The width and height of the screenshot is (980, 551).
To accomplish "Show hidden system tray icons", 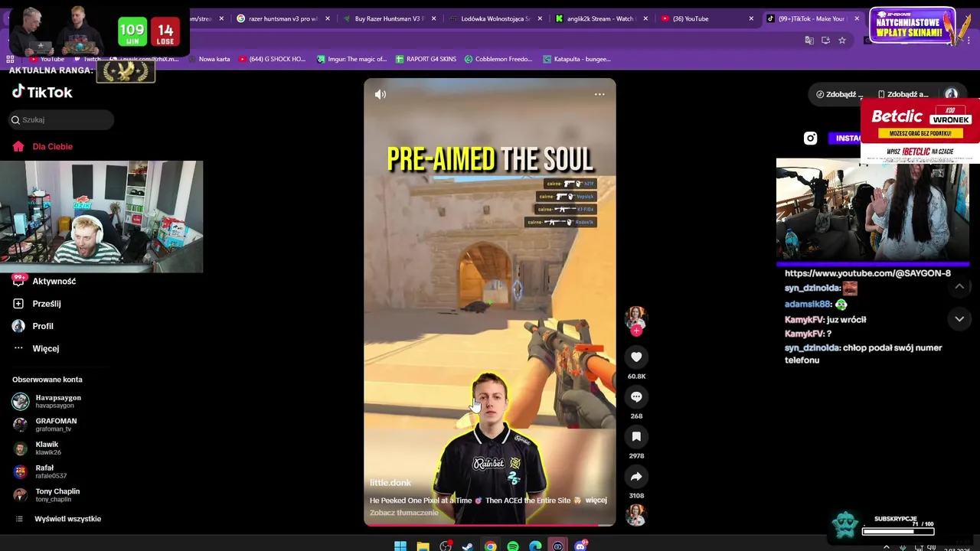I will click(887, 546).
